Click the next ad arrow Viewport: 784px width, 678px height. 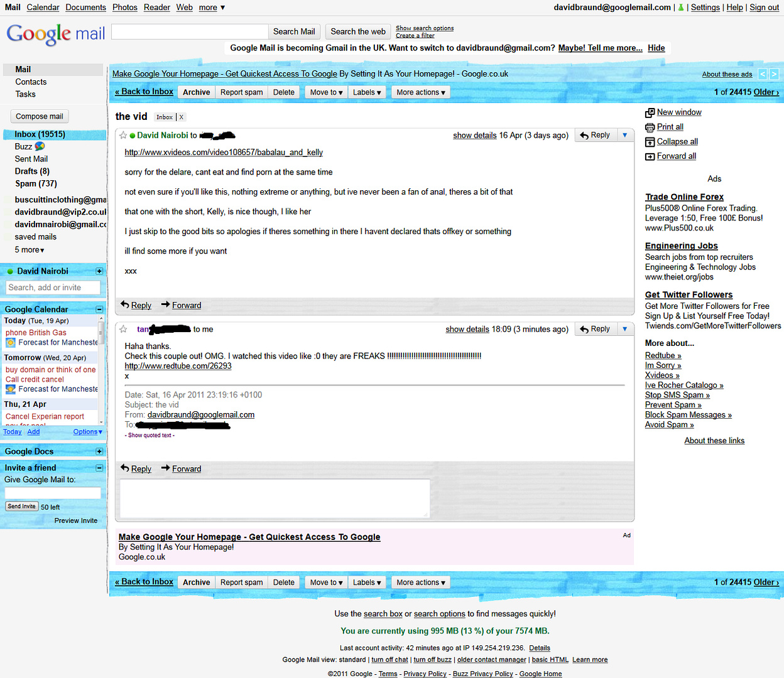(774, 74)
